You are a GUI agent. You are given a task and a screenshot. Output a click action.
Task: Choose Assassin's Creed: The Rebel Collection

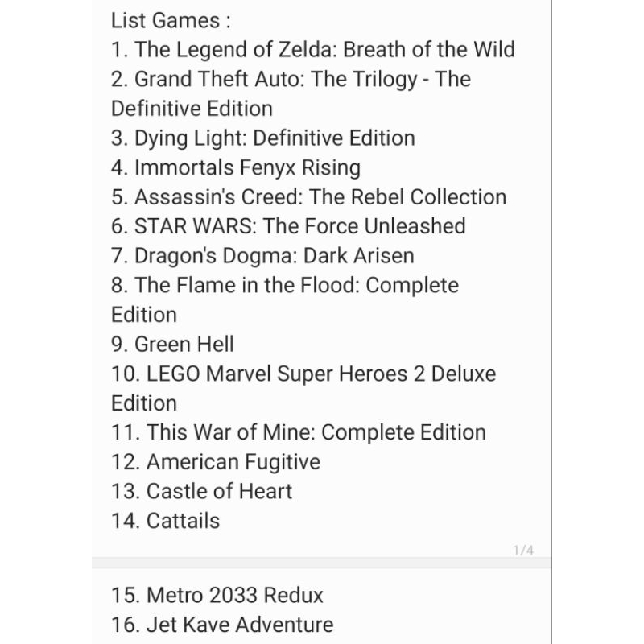tap(309, 197)
